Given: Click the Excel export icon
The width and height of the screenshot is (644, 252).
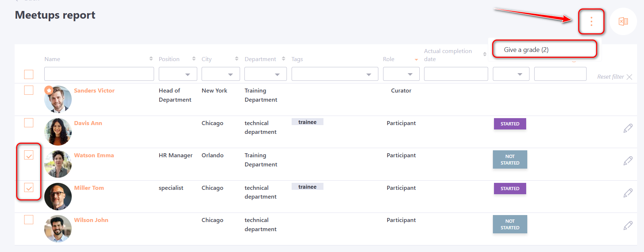Looking at the screenshot, I should [623, 22].
